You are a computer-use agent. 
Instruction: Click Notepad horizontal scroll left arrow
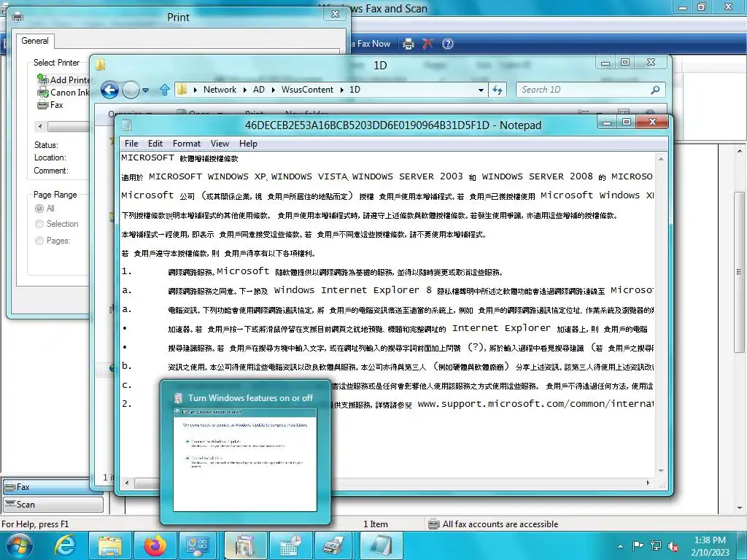[x=127, y=483]
